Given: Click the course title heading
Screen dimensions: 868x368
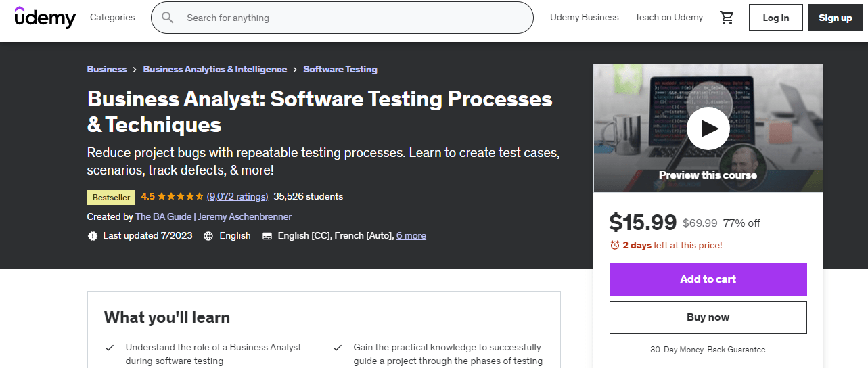Looking at the screenshot, I should 320,112.
